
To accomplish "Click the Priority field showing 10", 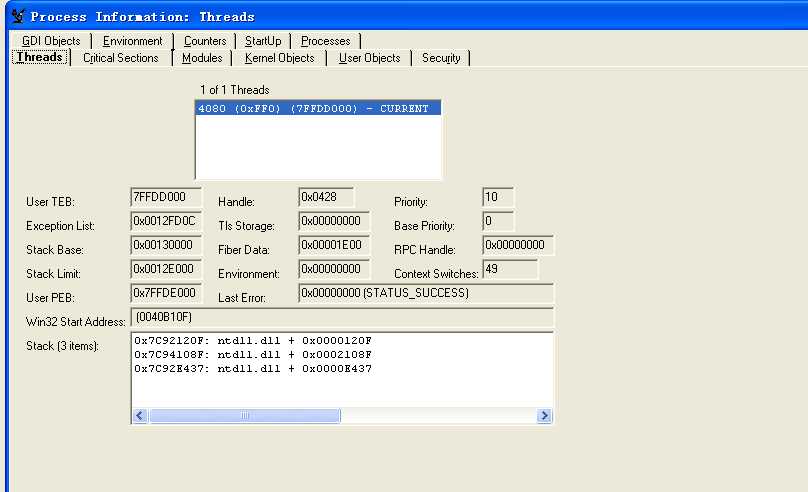I will point(498,197).
